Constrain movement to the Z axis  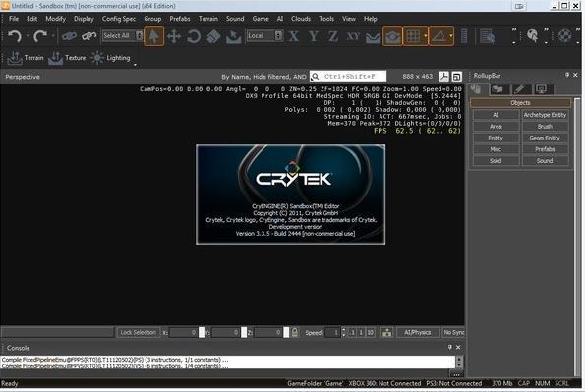click(x=333, y=36)
